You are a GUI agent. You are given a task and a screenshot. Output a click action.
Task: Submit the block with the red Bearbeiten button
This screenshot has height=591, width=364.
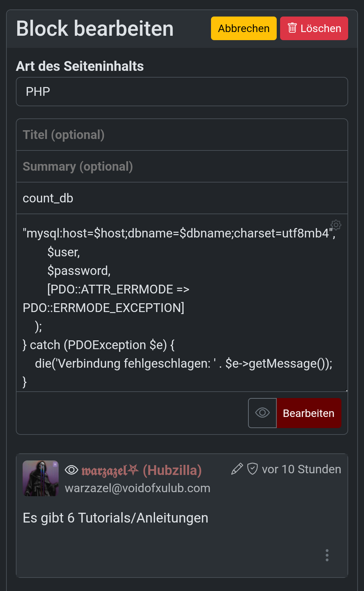308,413
